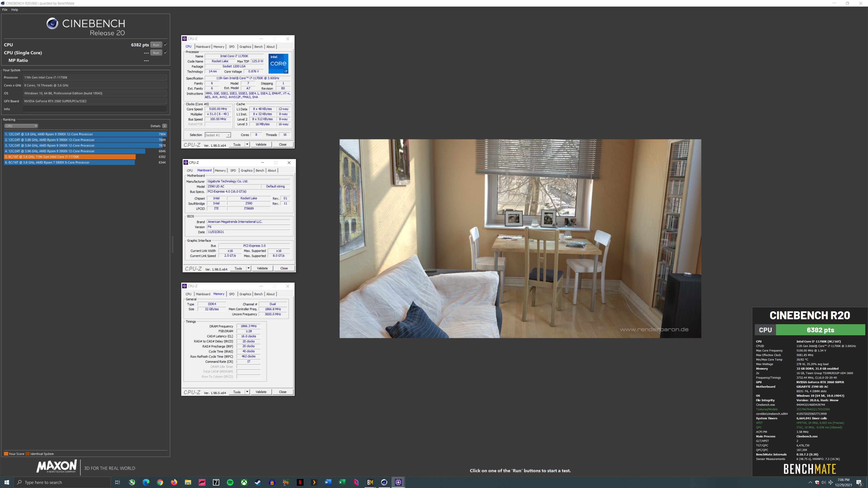Open the Ranking CPU dropdown
This screenshot has height=488, width=868.
tap(21, 126)
